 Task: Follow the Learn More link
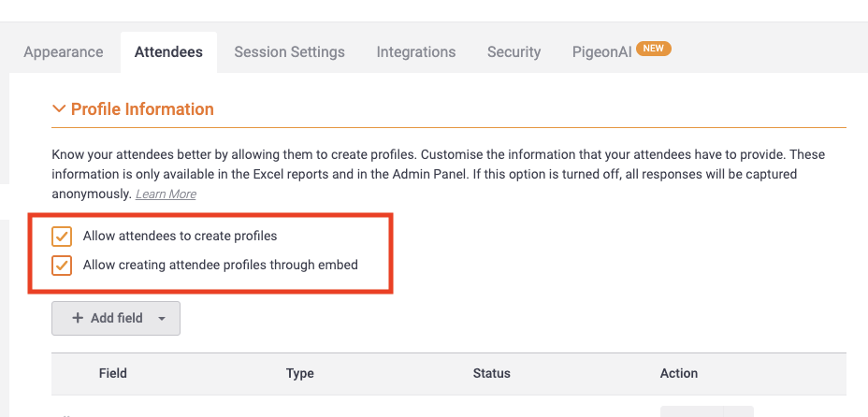166,194
